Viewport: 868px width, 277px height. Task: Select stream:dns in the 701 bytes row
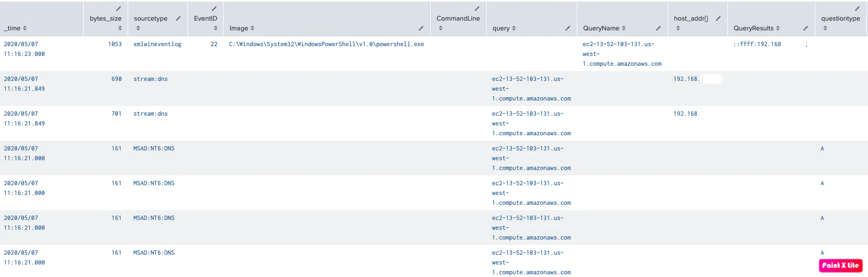click(150, 114)
